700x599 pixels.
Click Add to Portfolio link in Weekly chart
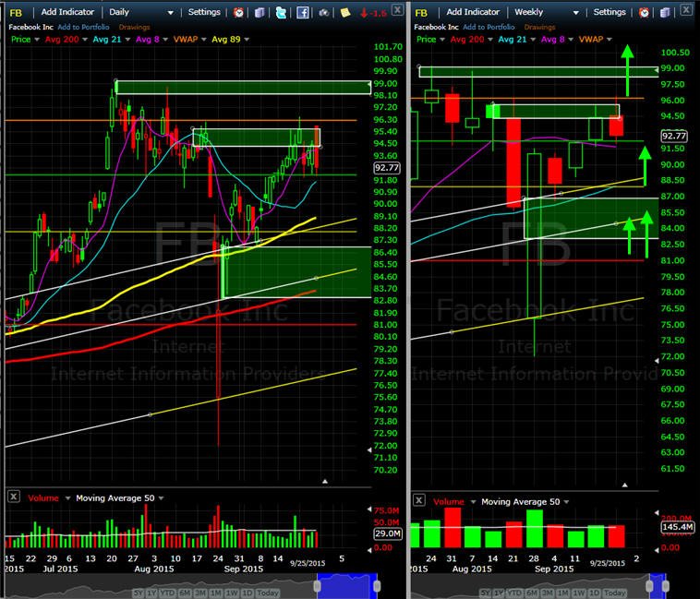coord(489,27)
